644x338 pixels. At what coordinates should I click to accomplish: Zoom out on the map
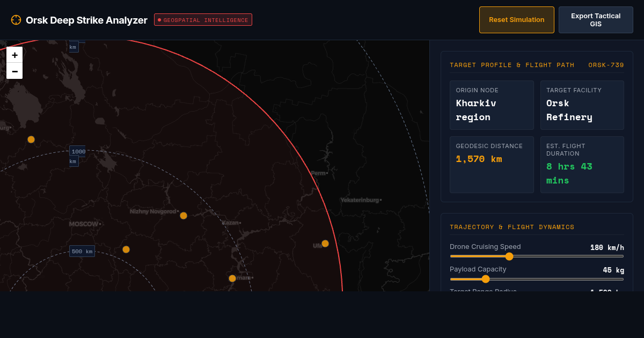[x=14, y=71]
